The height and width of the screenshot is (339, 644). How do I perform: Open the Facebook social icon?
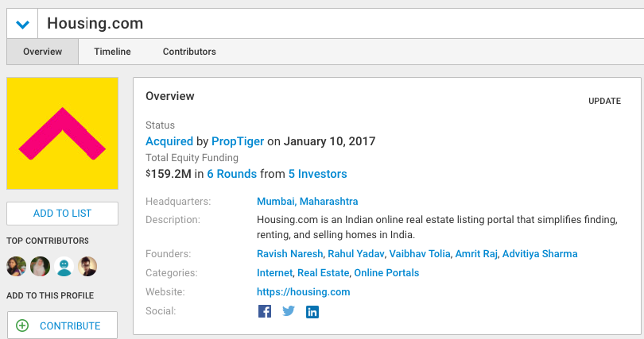(x=265, y=312)
